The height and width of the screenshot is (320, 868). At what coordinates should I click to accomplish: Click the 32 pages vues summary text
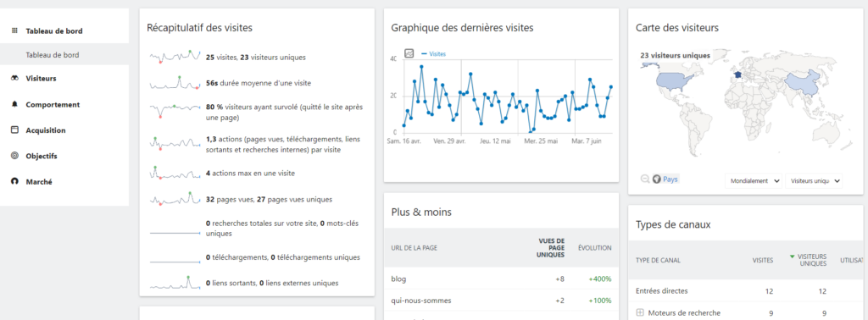(269, 199)
